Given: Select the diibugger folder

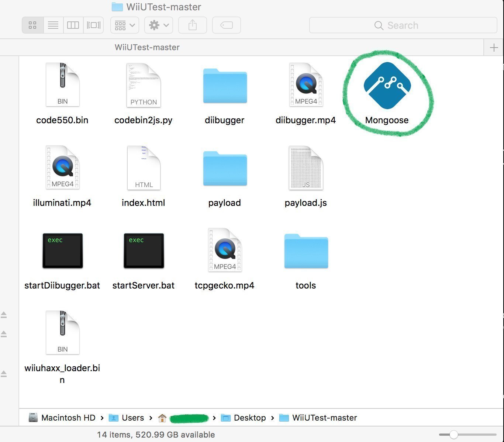Looking at the screenshot, I should [x=225, y=86].
